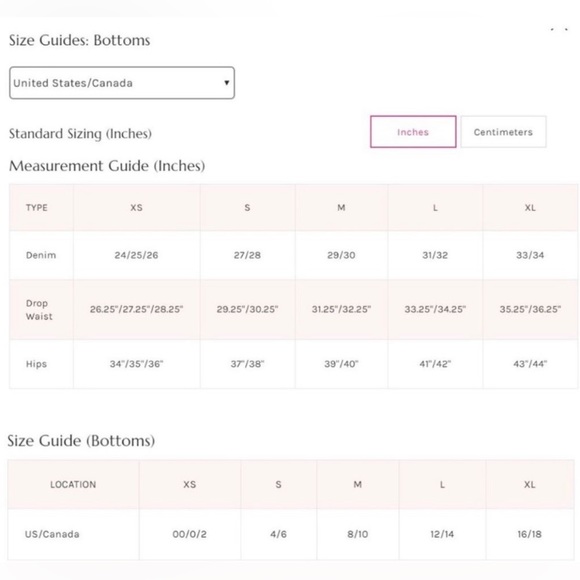
Task: Switch units to Centimeters
Action: pos(503,132)
